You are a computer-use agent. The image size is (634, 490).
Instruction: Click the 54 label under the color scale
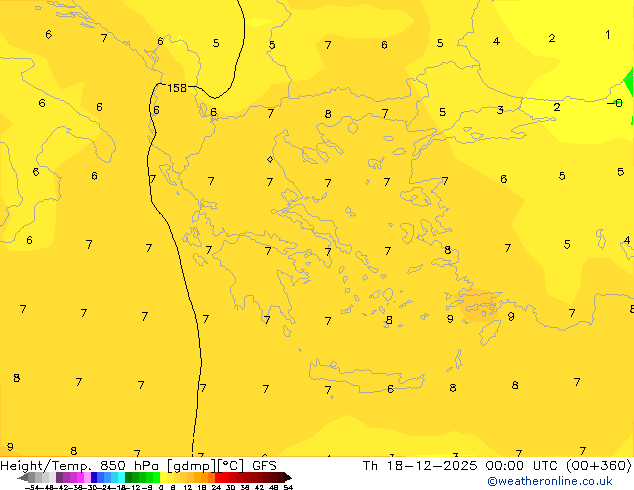pos(288,487)
